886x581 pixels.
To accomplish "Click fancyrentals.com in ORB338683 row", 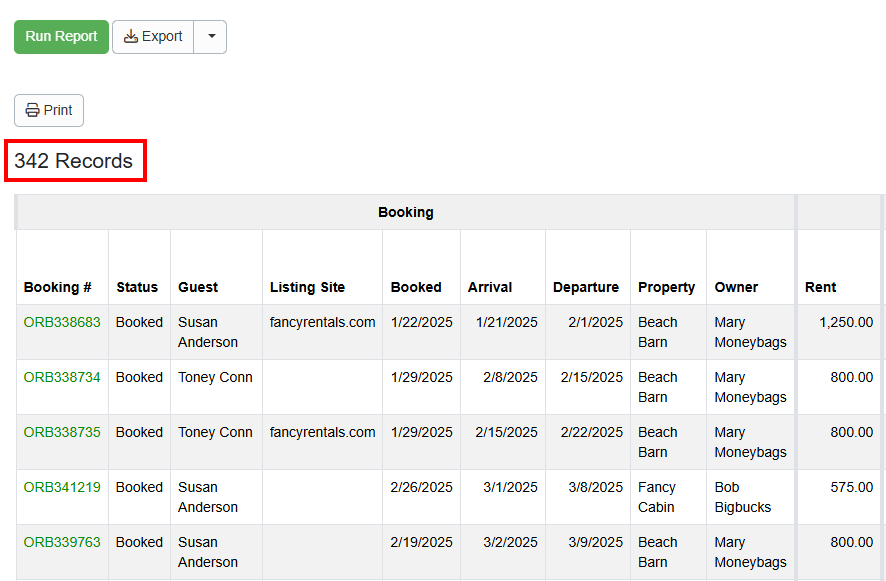I will pyautogui.click(x=322, y=322).
